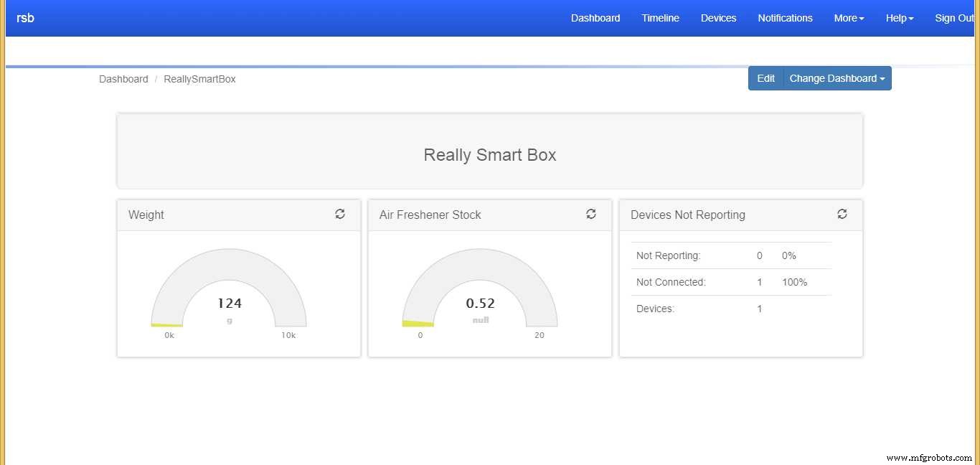Viewport: 980px width, 465px height.
Task: Sign out of the application
Action: click(x=955, y=18)
